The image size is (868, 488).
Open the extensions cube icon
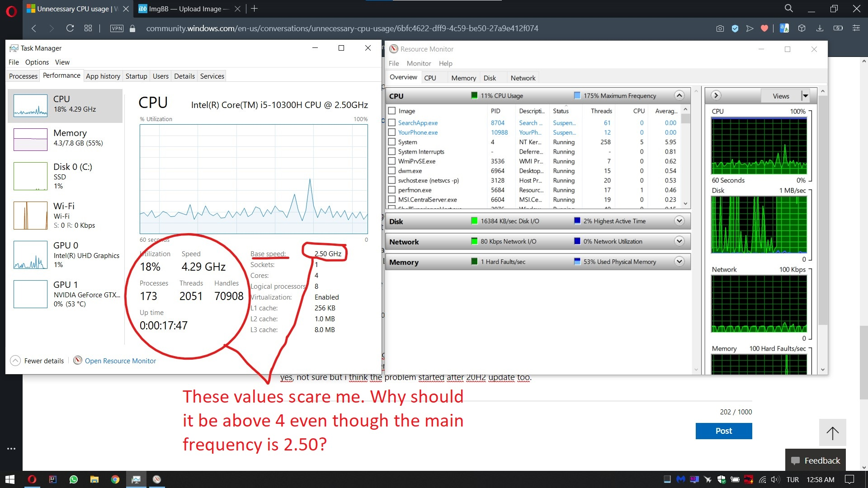click(x=802, y=28)
